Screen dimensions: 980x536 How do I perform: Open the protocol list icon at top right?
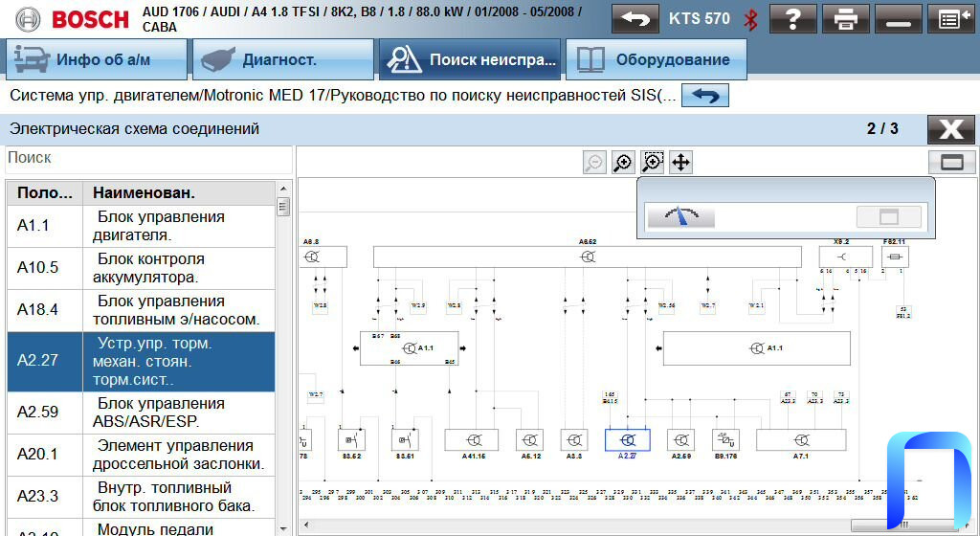click(951, 19)
